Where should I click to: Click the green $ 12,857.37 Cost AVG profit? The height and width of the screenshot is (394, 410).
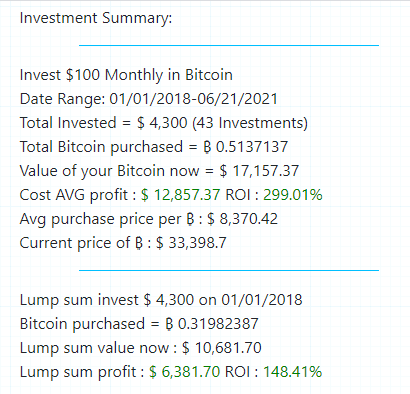pyautogui.click(x=180, y=195)
